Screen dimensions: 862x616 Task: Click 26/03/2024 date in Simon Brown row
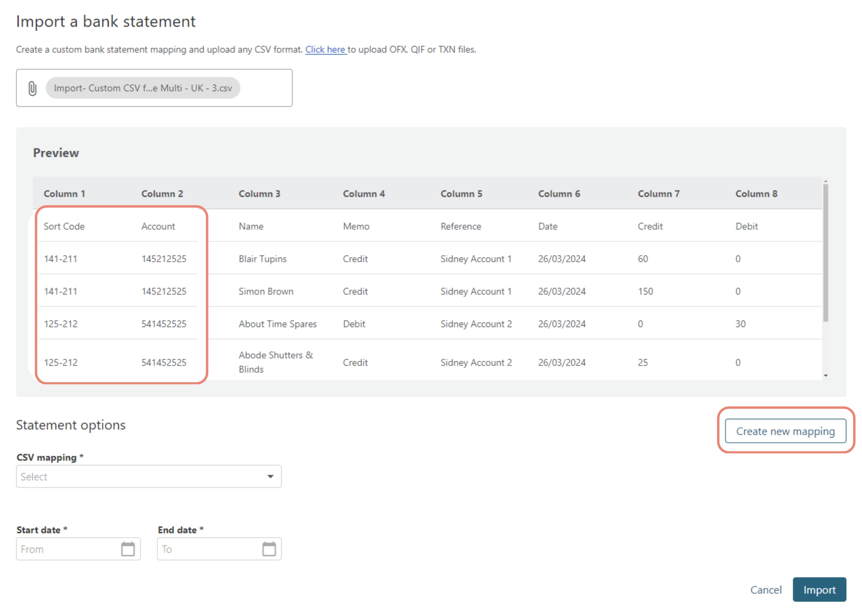coord(562,292)
